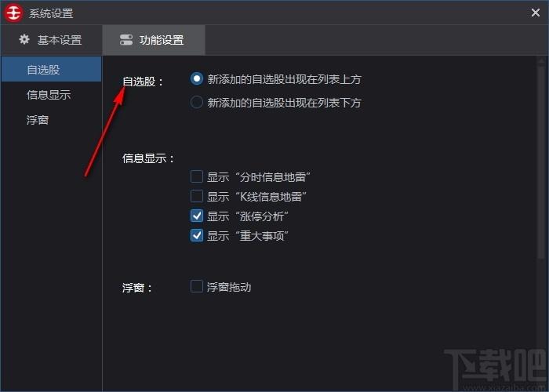549x392 pixels.
Task: Click the 自选股： section label
Action: [x=143, y=82]
